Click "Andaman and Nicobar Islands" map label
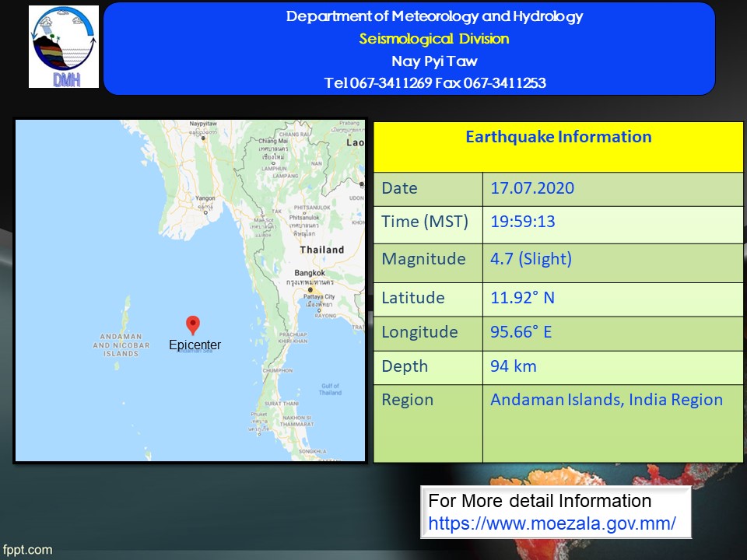747x560 pixels. 121,345
